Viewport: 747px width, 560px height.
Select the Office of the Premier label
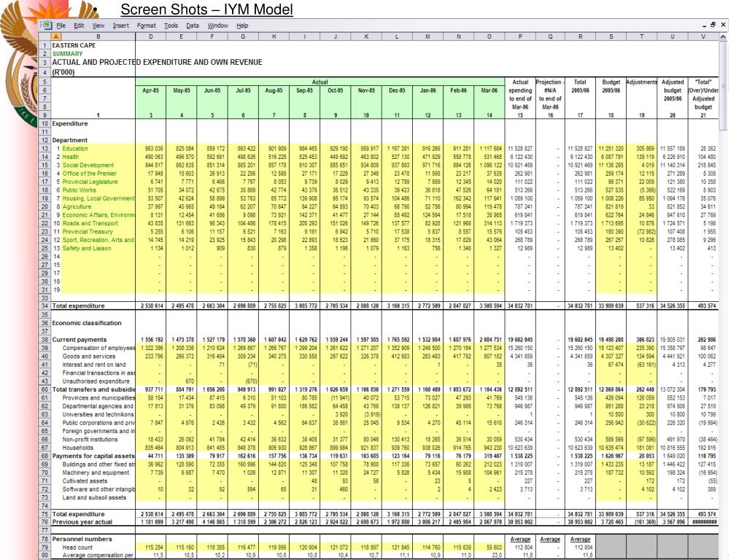89,174
